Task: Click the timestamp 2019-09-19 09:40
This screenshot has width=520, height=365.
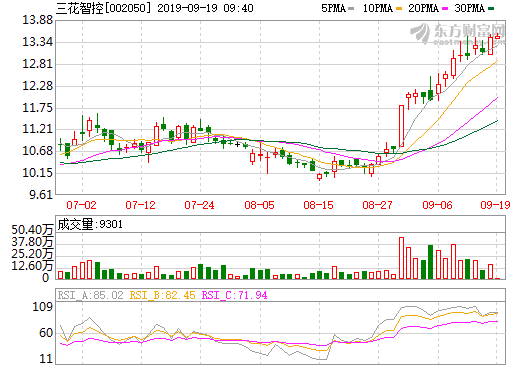Action: coord(205,8)
